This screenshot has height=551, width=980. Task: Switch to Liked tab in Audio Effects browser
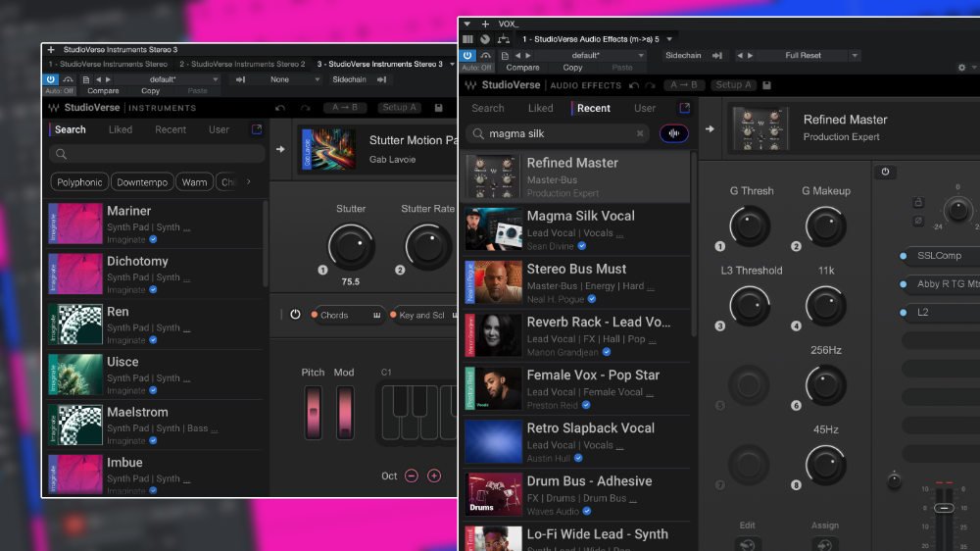[x=540, y=108]
